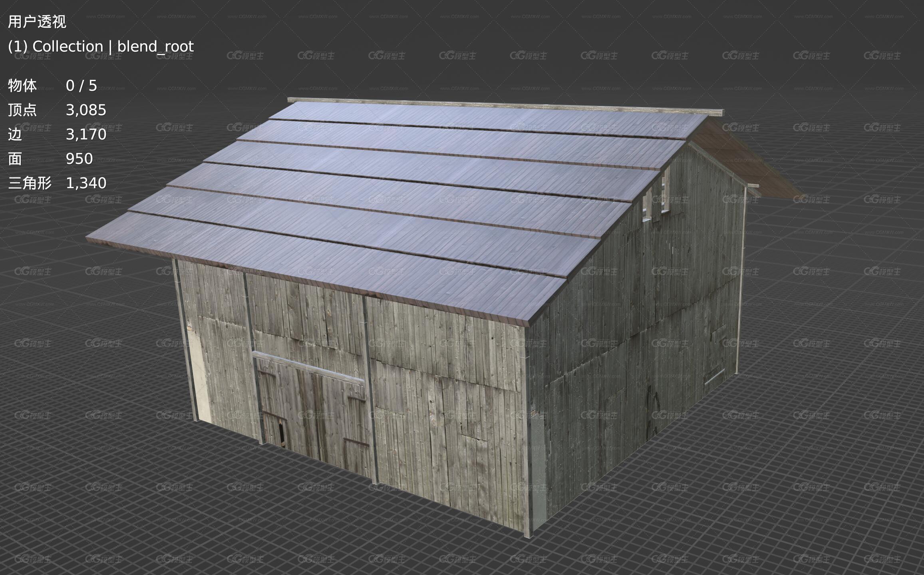Screen dimensions: 924x575
Task: Click the '面' faces value '950'
Action: tap(79, 159)
